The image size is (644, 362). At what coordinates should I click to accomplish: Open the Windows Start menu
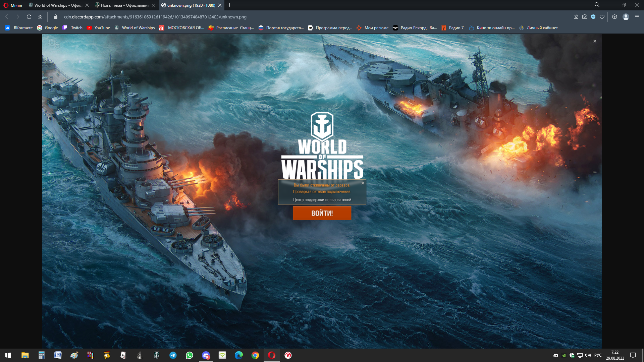point(8,355)
